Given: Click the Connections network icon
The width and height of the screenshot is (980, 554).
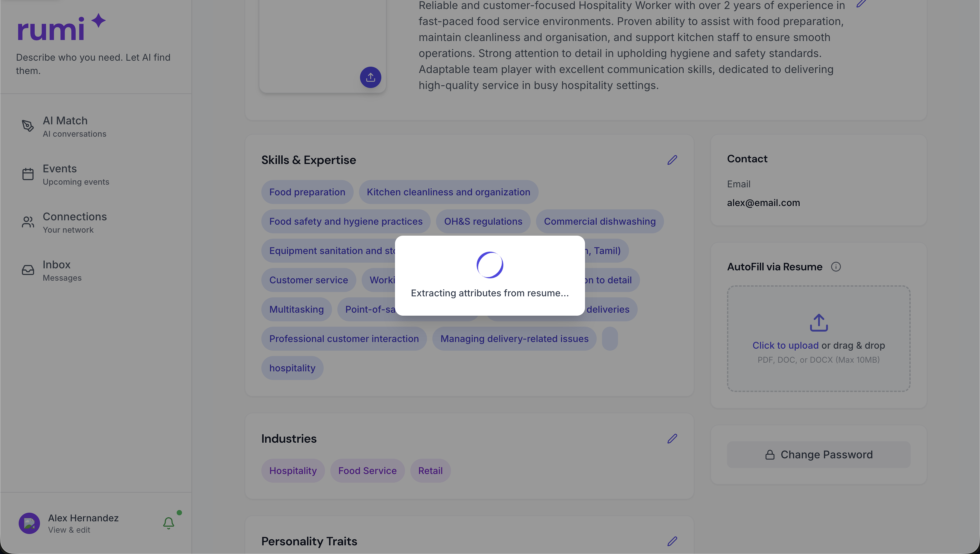Looking at the screenshot, I should click(x=28, y=222).
